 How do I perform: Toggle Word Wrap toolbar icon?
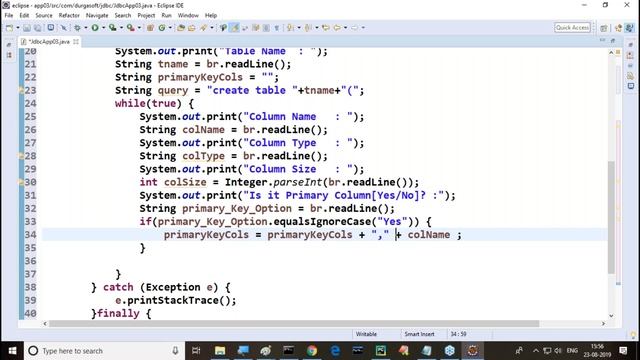pyautogui.click(x=245, y=28)
